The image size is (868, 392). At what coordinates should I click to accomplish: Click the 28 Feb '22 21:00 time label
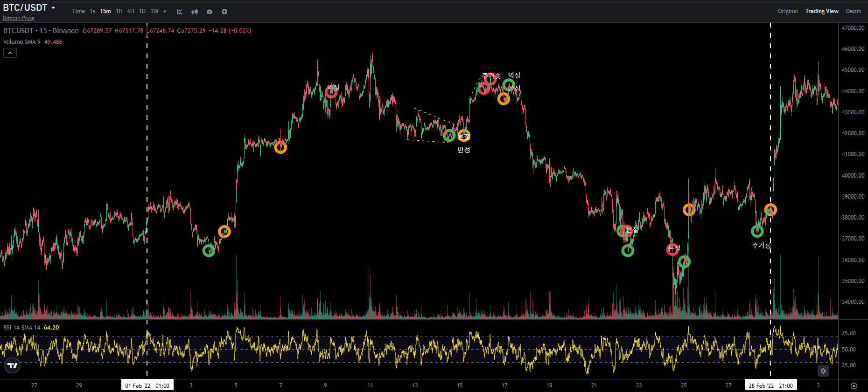(x=771, y=385)
